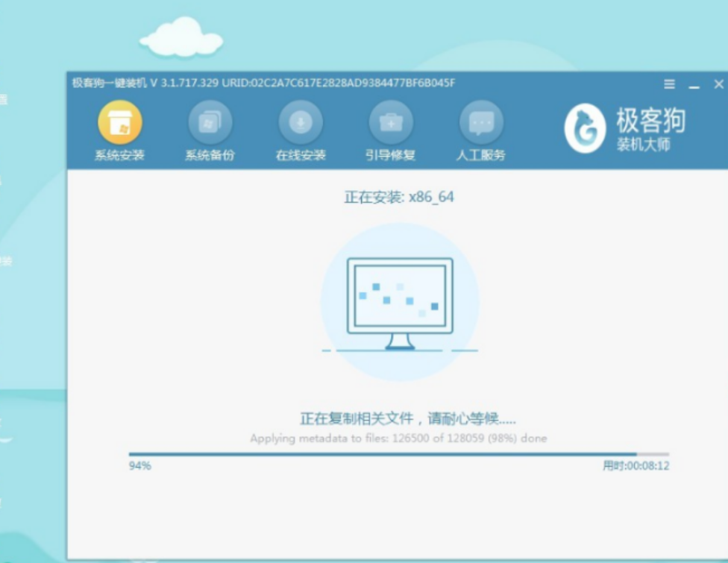Click the 系统备份 tab label

(x=210, y=155)
